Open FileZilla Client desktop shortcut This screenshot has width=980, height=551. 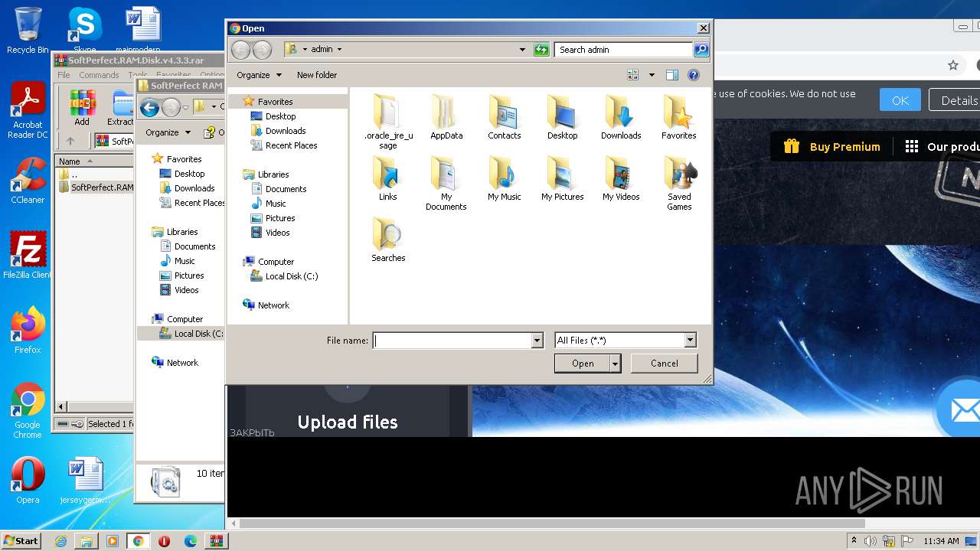(28, 256)
